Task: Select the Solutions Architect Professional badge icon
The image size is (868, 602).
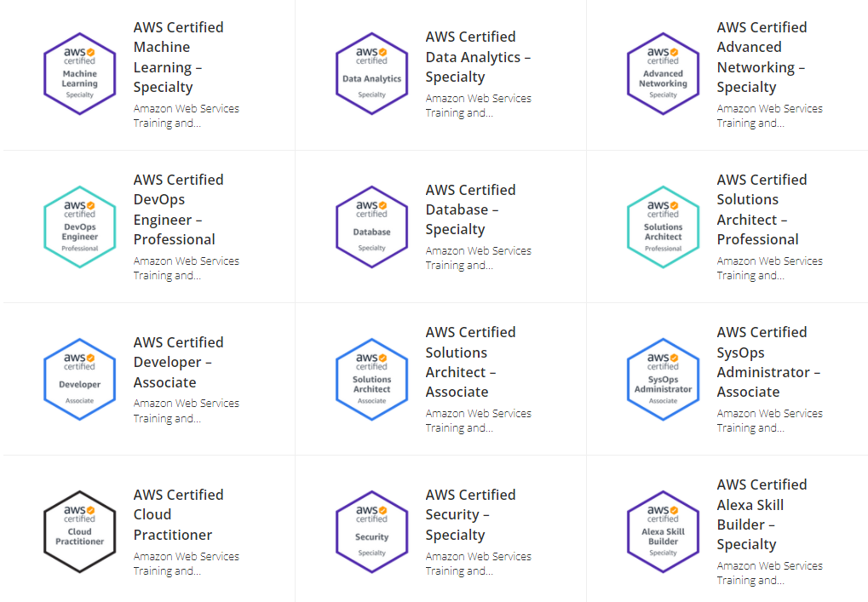Action: pos(663,227)
